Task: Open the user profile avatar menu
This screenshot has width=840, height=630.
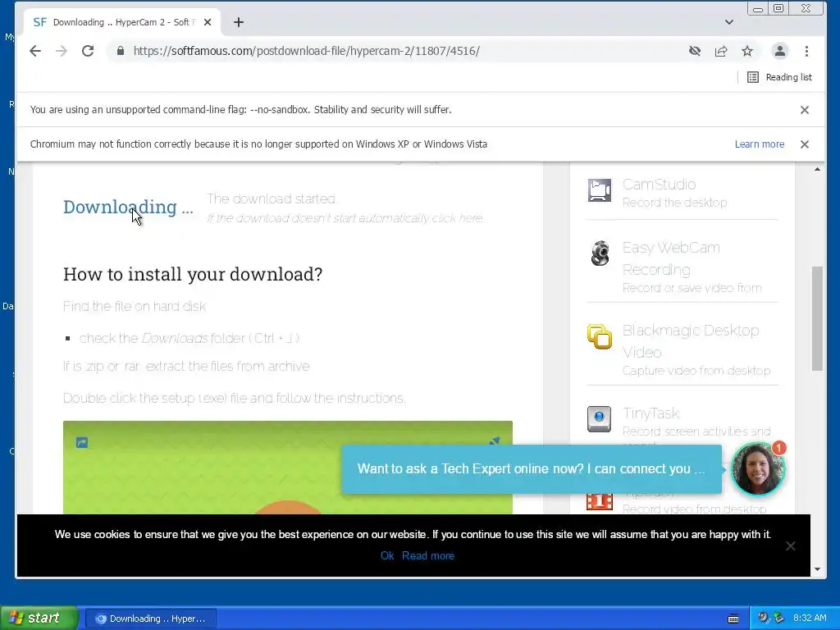Action: coord(780,51)
